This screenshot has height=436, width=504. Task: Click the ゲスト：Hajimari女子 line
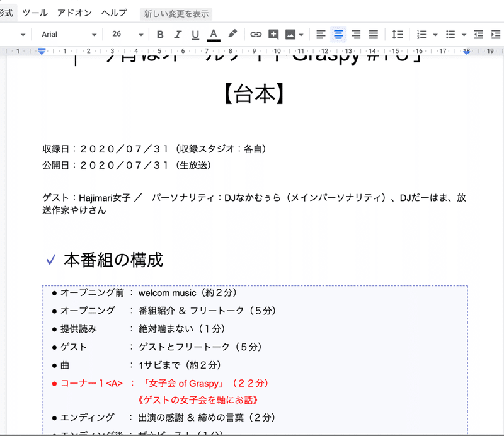tap(255, 197)
